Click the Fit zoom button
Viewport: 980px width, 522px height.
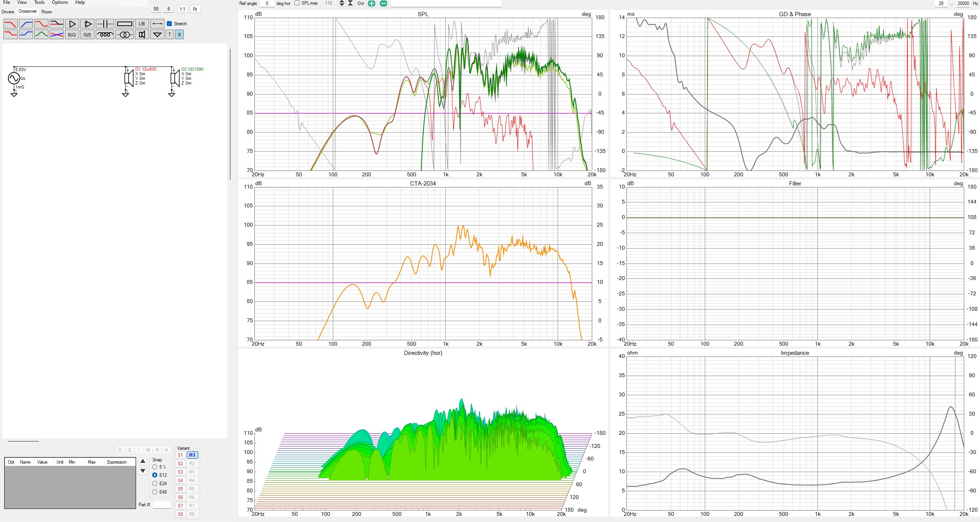point(195,9)
